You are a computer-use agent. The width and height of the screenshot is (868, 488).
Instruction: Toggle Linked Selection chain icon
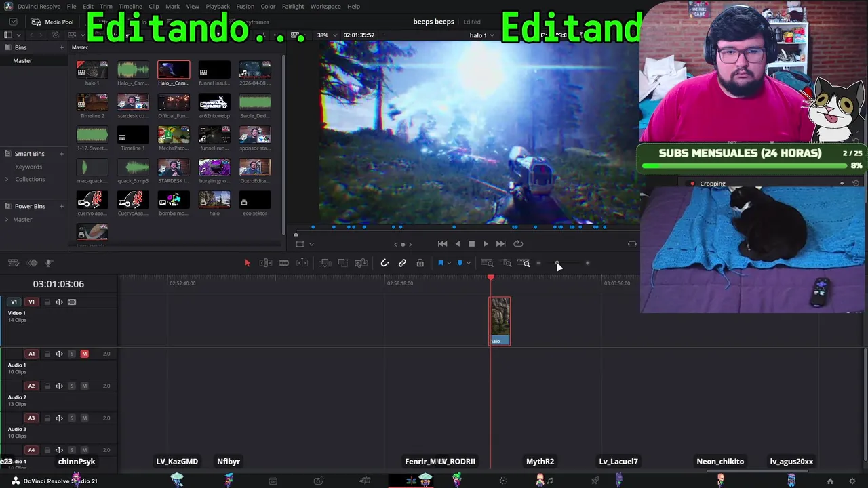click(x=402, y=263)
